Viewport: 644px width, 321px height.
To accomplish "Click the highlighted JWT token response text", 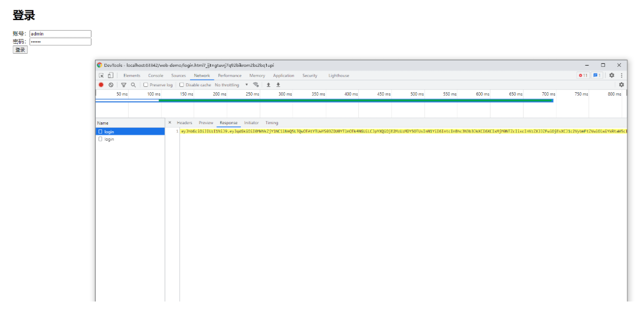I will pyautogui.click(x=403, y=131).
